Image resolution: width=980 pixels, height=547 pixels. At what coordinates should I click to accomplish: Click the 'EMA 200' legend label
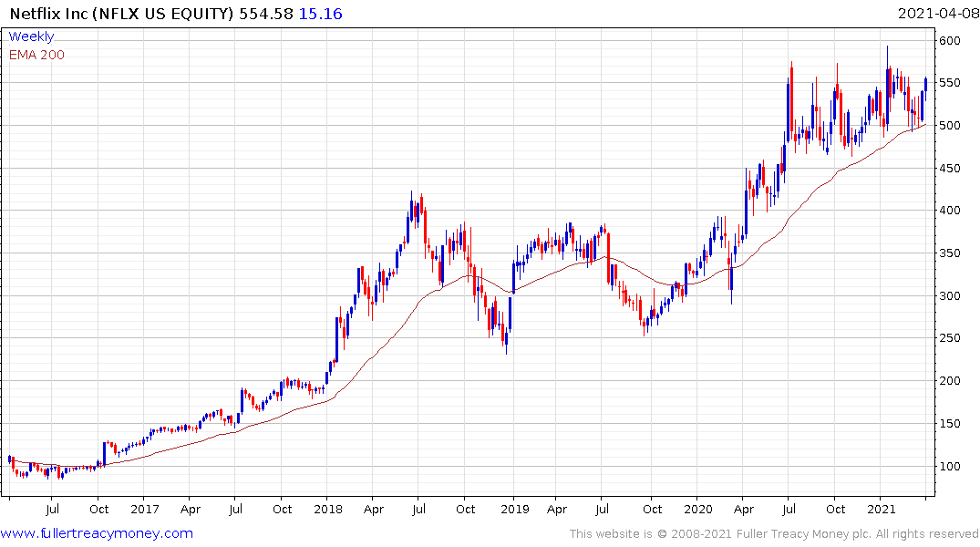point(36,55)
